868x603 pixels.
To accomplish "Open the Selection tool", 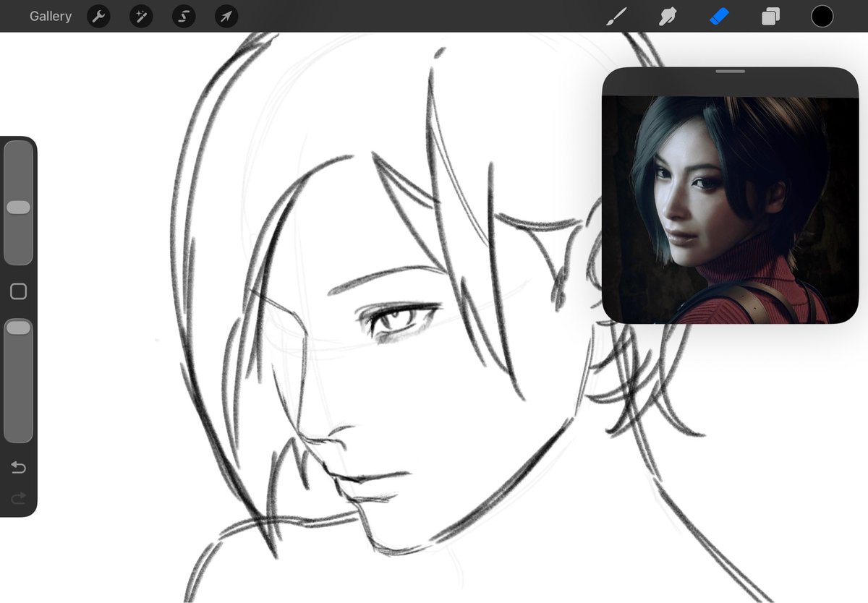I will (x=184, y=16).
